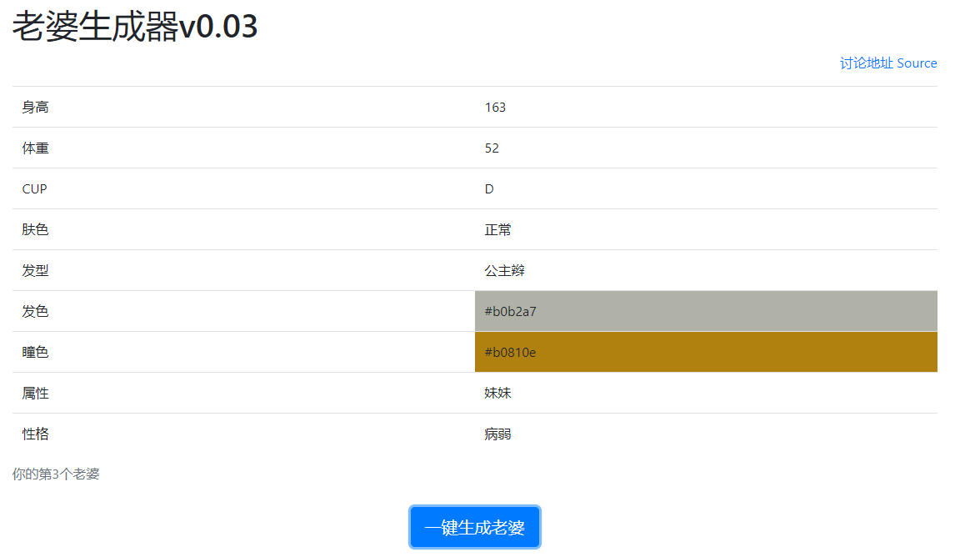Screen dimensions: 980x557
Task: Click the 属性 row label
Action: [x=35, y=393]
